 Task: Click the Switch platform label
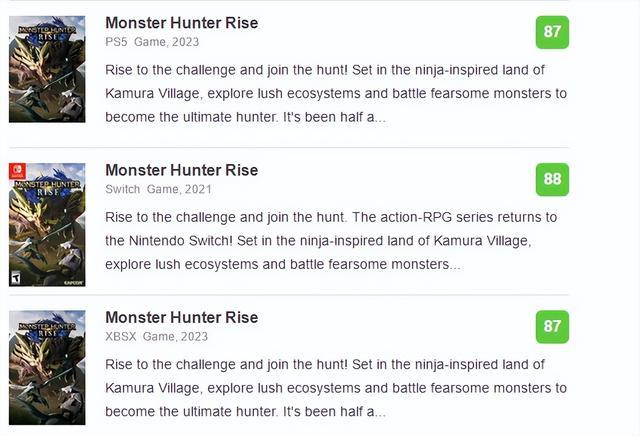[x=122, y=189]
